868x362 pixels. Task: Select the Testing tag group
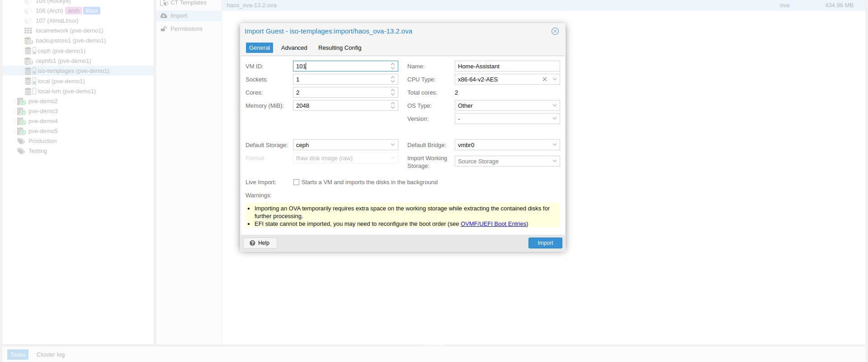[x=38, y=151]
